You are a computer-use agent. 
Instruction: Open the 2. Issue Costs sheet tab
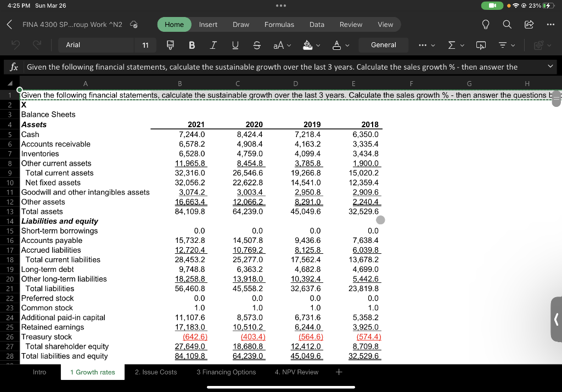(x=156, y=372)
